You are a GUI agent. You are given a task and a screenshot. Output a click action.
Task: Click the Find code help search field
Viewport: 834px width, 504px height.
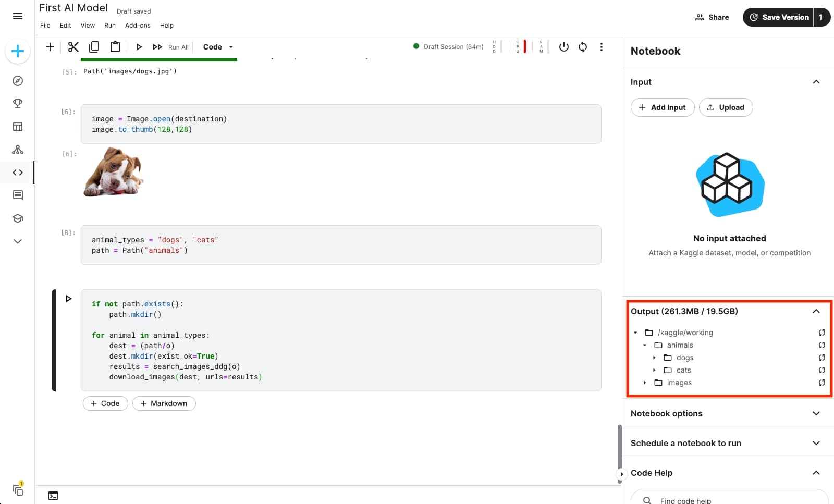tap(730, 499)
